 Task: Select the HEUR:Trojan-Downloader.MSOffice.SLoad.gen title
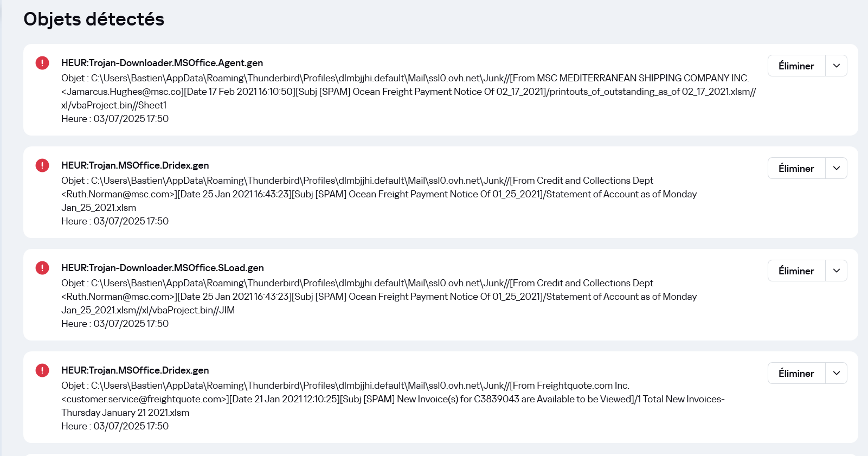163,268
